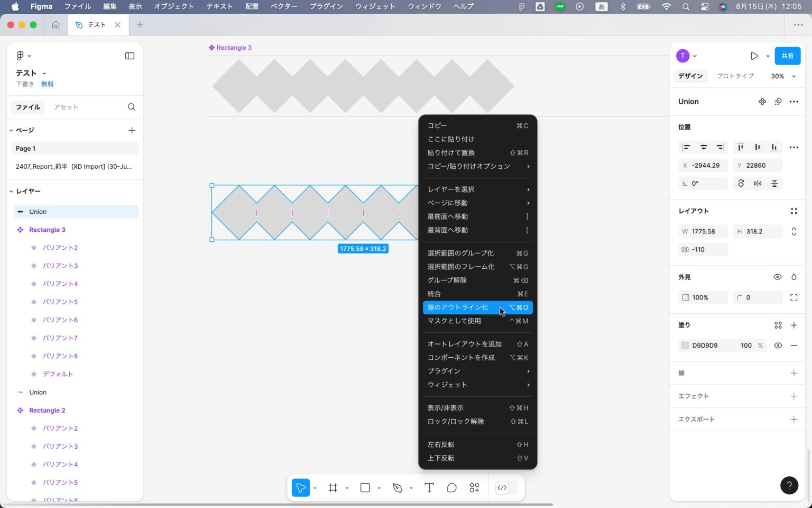
Task: Open the Dev Mode code view icon
Action: pyautogui.click(x=502, y=487)
